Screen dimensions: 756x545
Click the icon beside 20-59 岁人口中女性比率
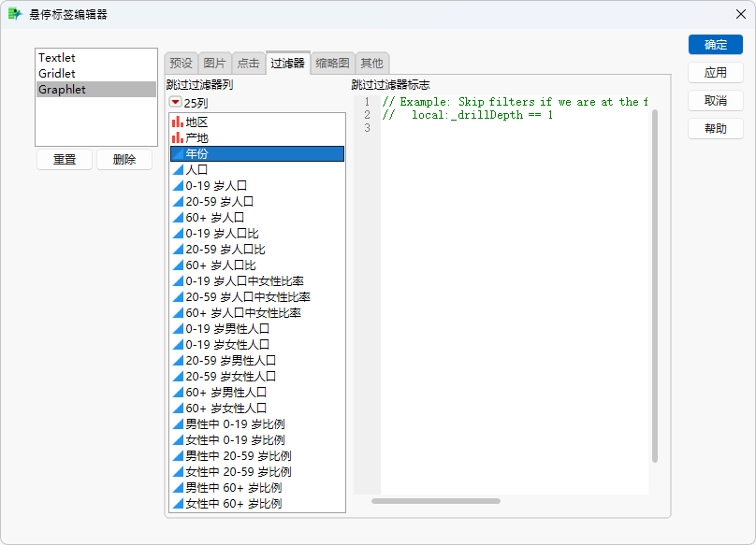(x=178, y=297)
